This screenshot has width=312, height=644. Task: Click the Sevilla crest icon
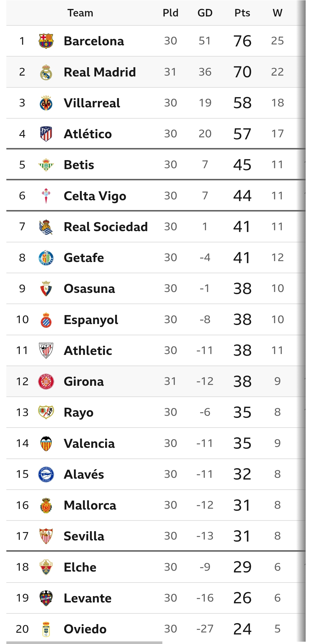[46, 536]
